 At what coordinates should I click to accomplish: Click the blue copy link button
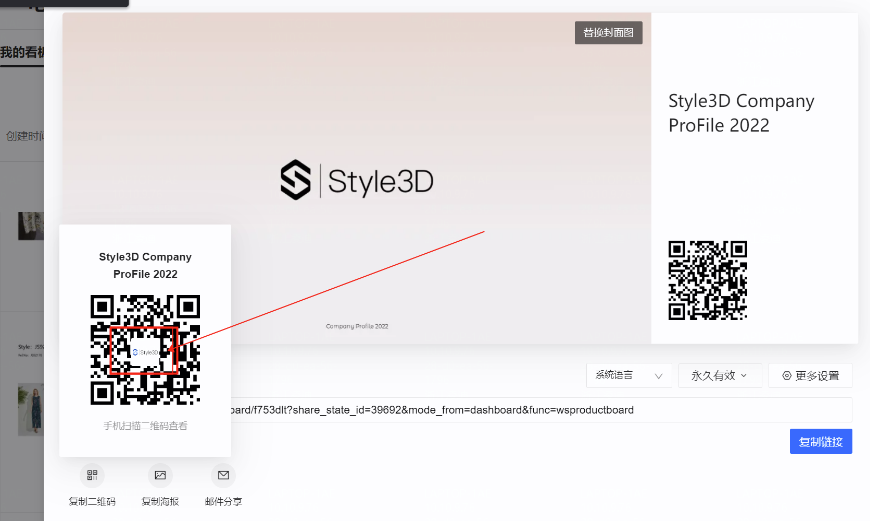(x=821, y=442)
